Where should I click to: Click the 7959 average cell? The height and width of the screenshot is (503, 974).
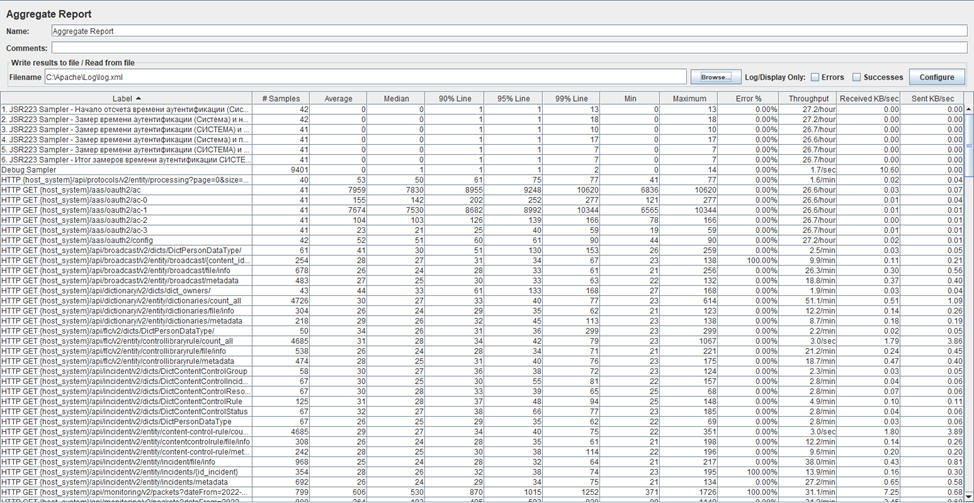click(338, 189)
